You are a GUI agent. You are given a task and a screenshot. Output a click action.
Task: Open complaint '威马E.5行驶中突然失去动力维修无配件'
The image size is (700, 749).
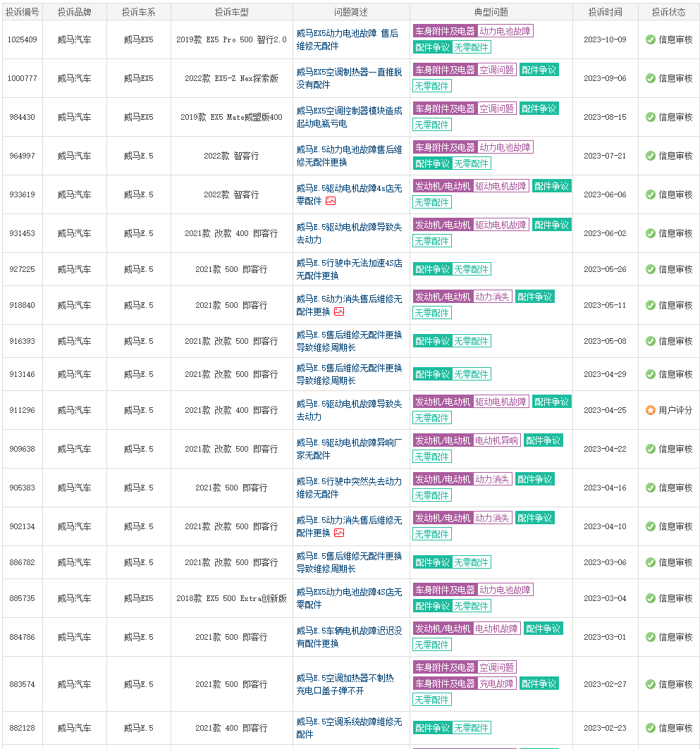coord(349,488)
